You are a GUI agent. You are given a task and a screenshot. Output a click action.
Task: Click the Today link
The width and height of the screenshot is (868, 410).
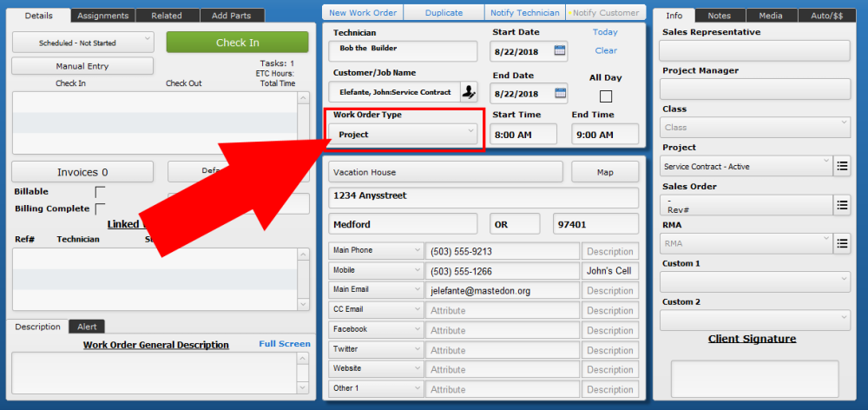coord(605,32)
